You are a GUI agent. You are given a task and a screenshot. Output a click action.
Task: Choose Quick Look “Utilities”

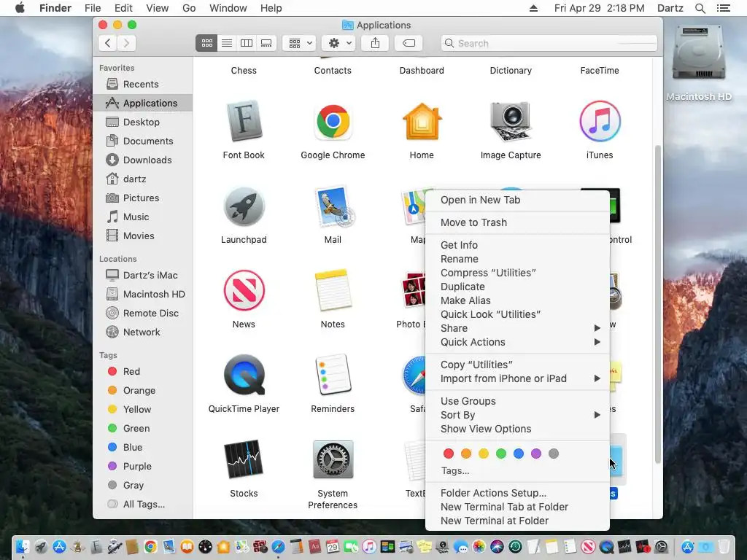point(517,314)
